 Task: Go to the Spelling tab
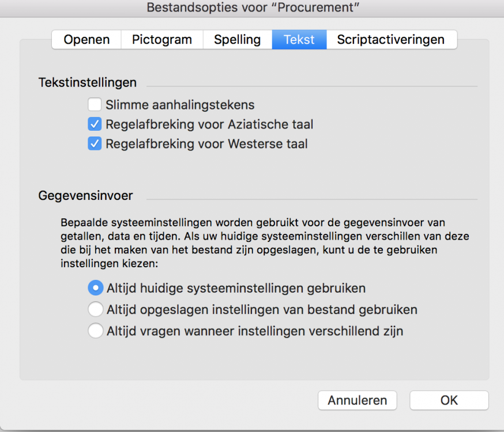point(237,40)
